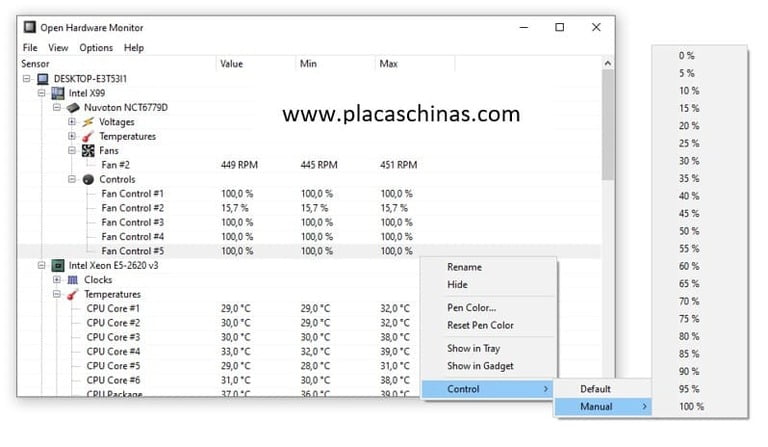Collapse the Controls group
Screen dimensions: 768x447
click(x=72, y=179)
